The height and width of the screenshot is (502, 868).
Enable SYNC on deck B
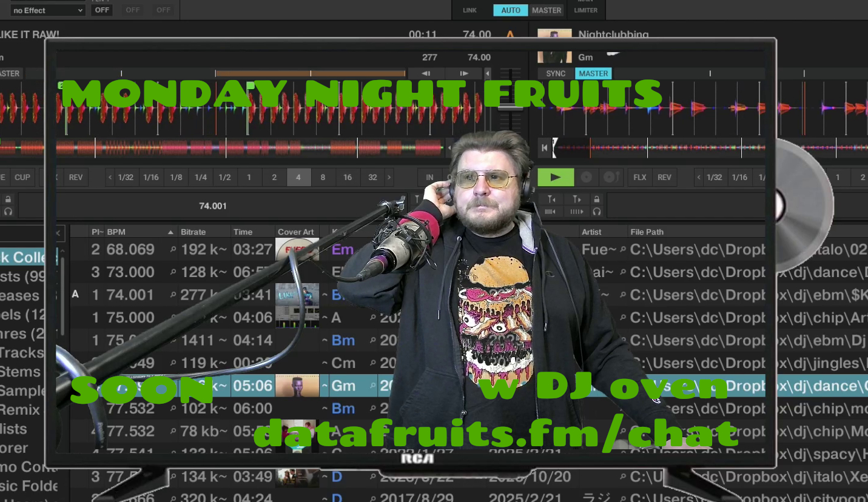click(556, 73)
